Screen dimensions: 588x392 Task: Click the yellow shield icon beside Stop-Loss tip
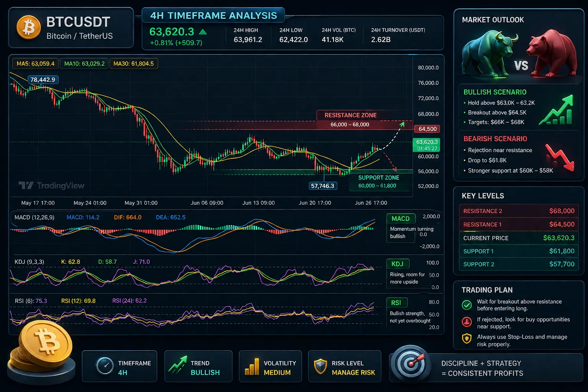(467, 339)
